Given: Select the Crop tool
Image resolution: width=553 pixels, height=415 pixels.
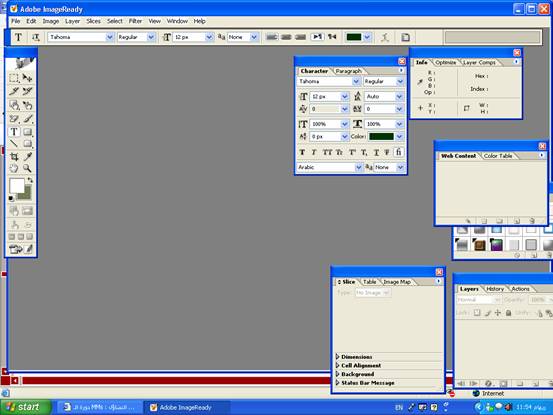Looking at the screenshot, I should 14,157.
